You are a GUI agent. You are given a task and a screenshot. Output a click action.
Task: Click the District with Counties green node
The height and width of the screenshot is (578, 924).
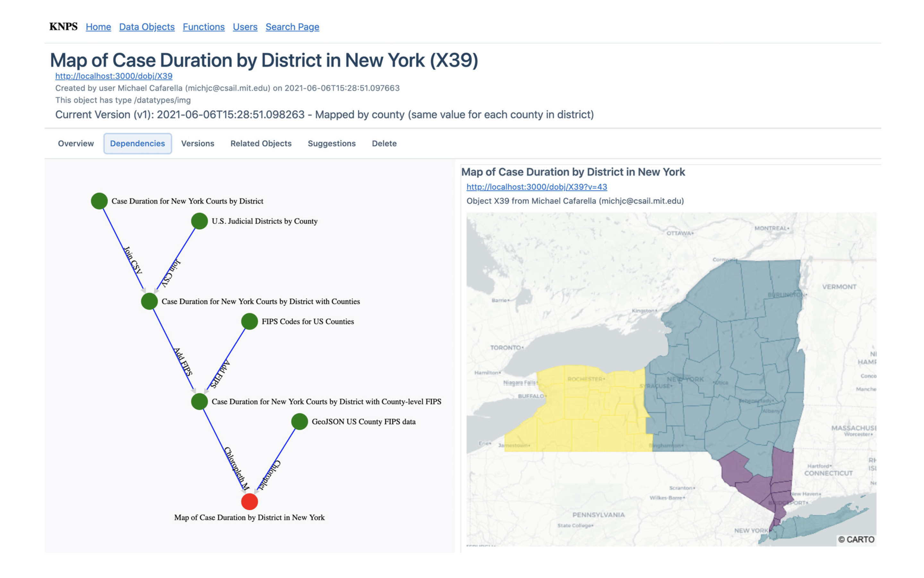(x=149, y=301)
